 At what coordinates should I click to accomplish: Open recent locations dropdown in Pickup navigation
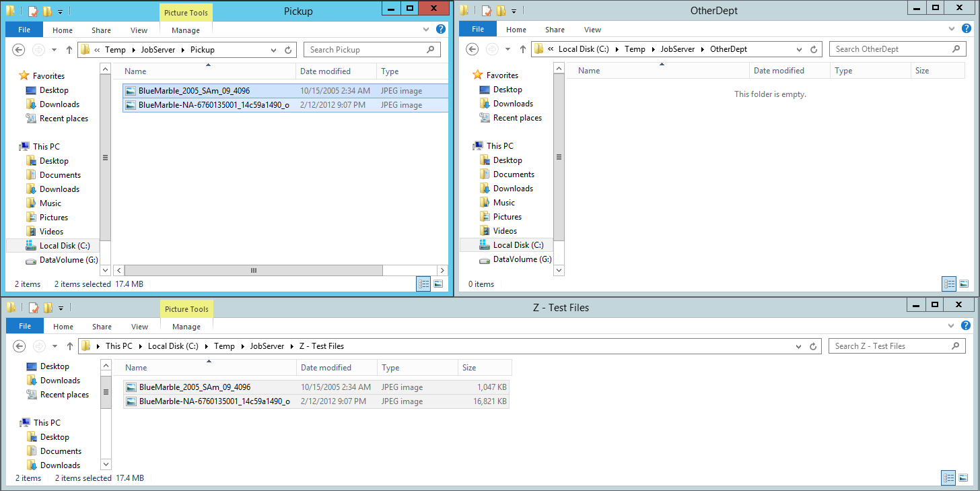click(x=53, y=50)
